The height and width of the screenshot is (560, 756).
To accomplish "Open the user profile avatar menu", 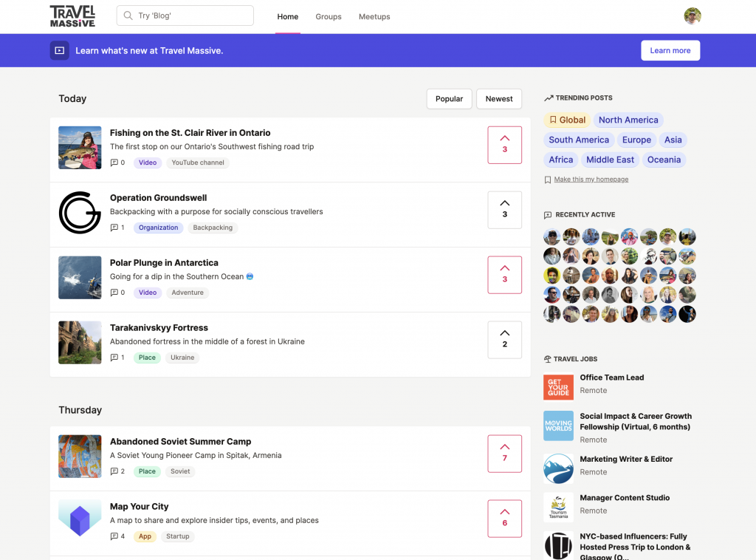I will pos(693,16).
